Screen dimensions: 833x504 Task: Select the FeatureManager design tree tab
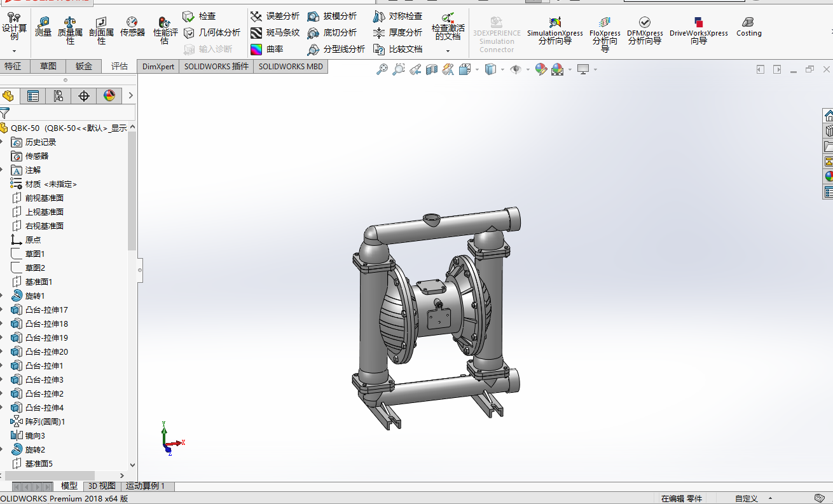pyautogui.click(x=8, y=96)
